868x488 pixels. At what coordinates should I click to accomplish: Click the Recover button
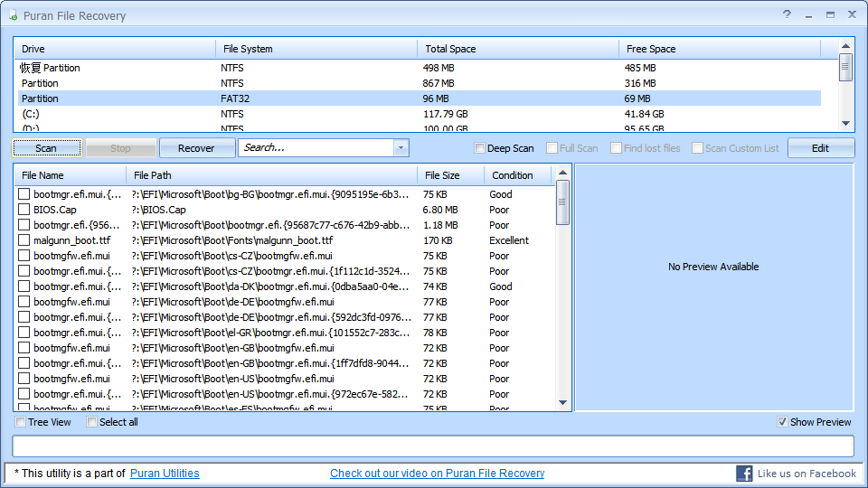click(196, 147)
